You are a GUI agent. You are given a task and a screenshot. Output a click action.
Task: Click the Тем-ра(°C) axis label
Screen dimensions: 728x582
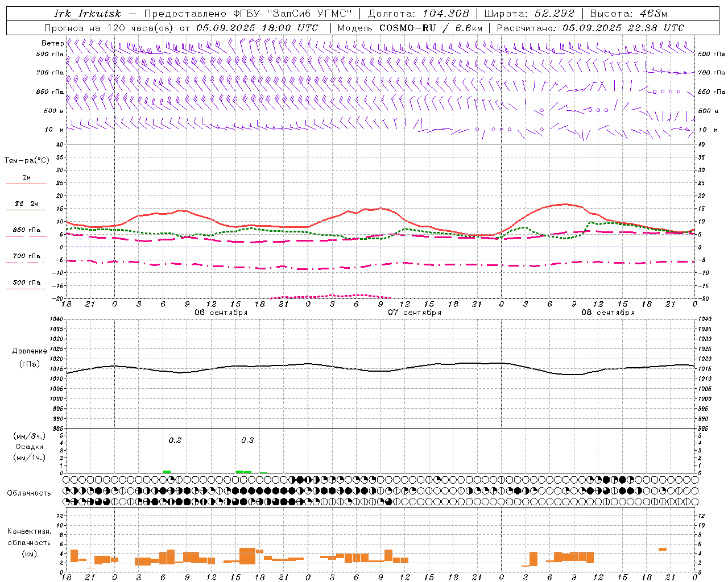tap(27, 161)
